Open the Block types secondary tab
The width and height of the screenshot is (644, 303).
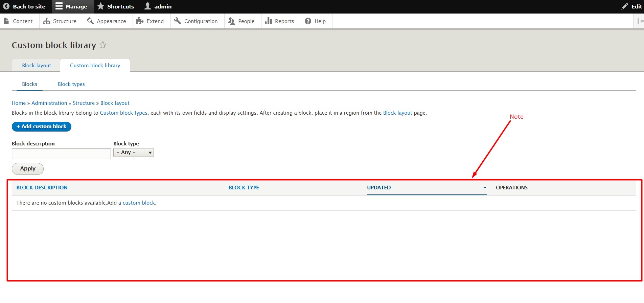[71, 84]
